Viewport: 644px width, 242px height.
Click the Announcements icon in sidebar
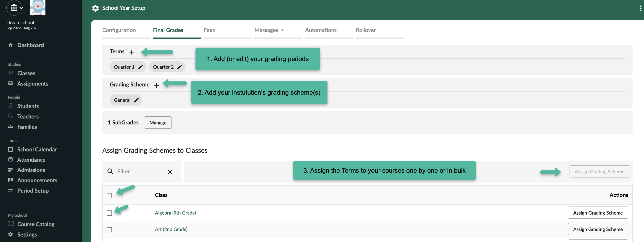[x=11, y=180]
